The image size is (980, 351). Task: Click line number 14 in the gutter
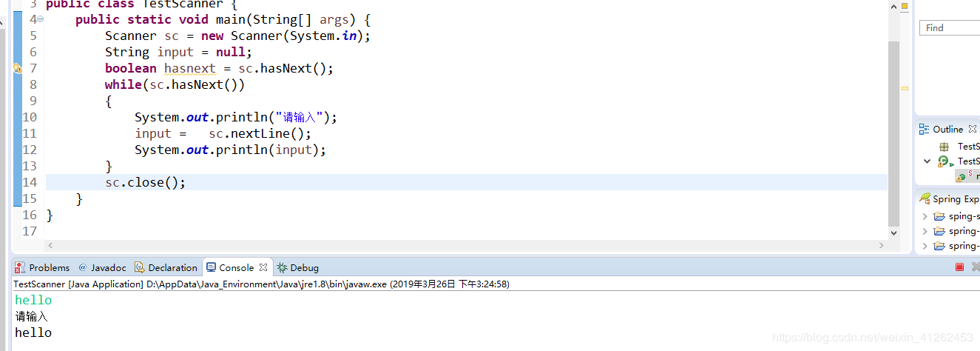pyautogui.click(x=30, y=182)
